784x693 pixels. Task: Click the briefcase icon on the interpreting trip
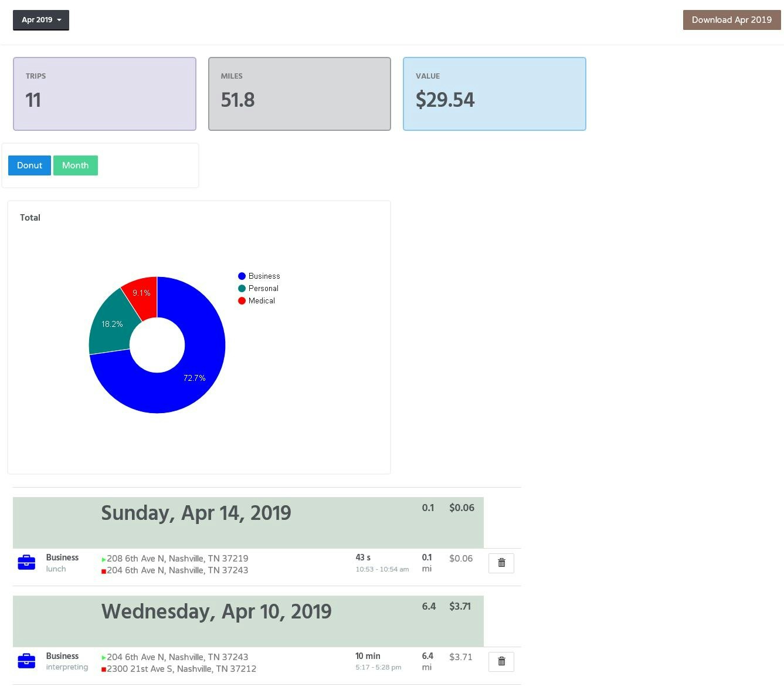coord(26,661)
